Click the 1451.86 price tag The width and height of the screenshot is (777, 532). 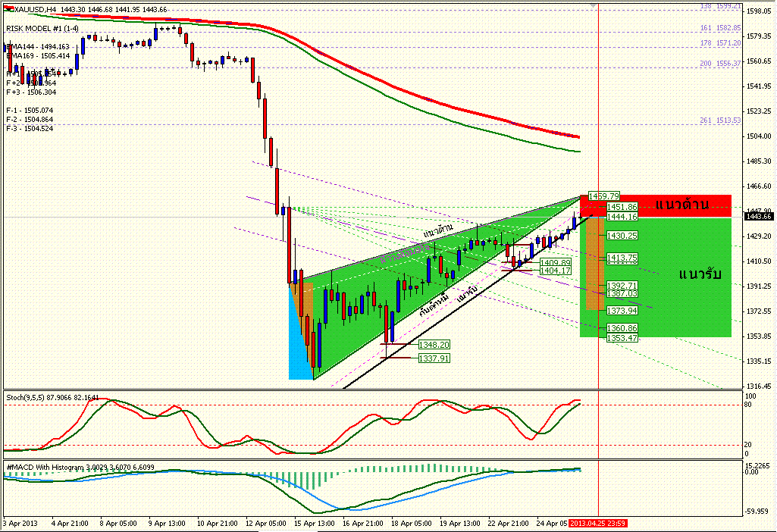[x=622, y=207]
